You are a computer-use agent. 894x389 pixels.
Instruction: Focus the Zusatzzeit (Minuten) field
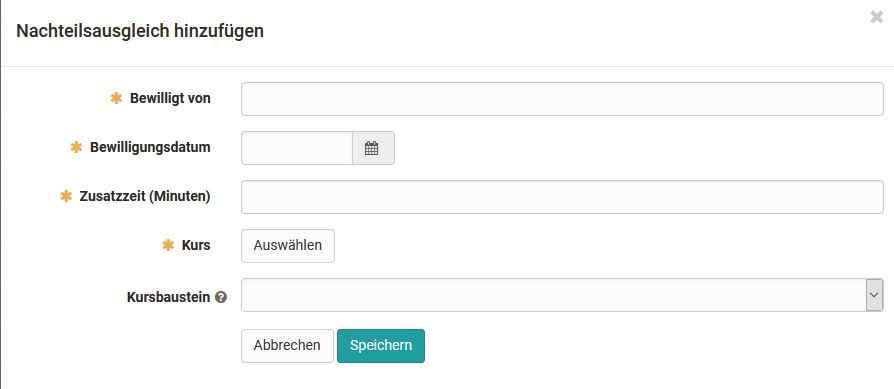point(562,197)
